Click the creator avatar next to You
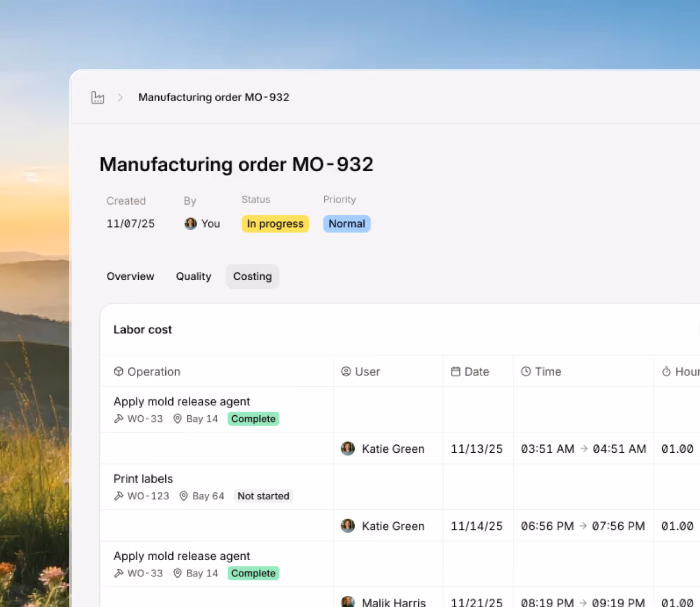Screen dimensions: 700x607 pyautogui.click(x=191, y=224)
